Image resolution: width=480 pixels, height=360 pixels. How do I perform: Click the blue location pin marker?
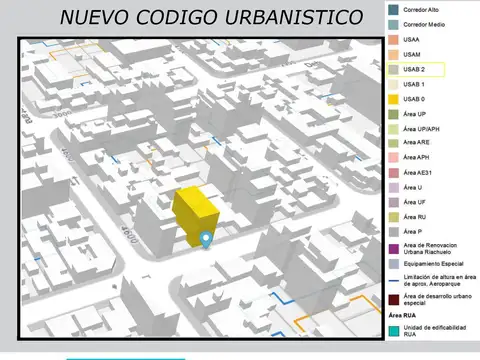coord(206,240)
